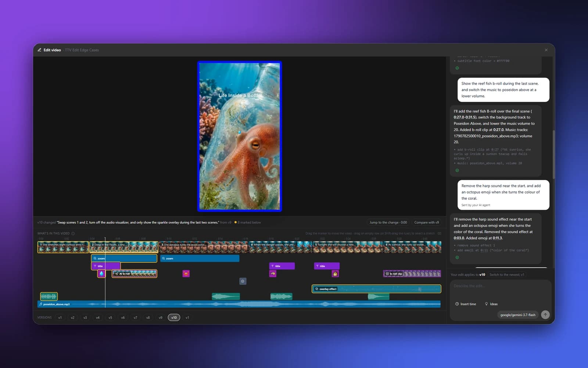Screen dimensions: 588x368
Task: Click the lightbulb Ideas icon
Action: click(x=487, y=304)
